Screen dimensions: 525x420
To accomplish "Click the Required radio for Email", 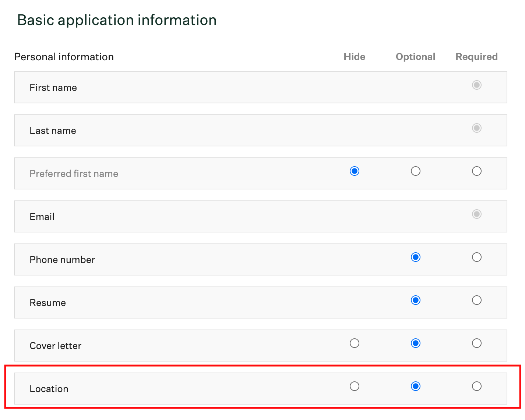I will click(476, 214).
